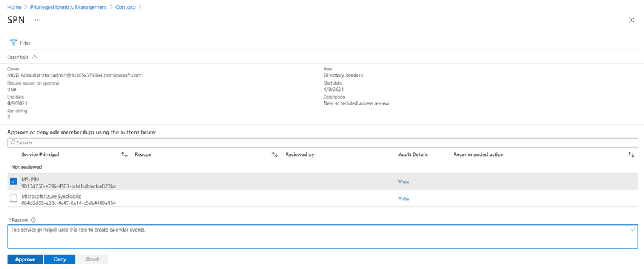Click the Deny button
The height and width of the screenshot is (269, 644).
pos(60,259)
